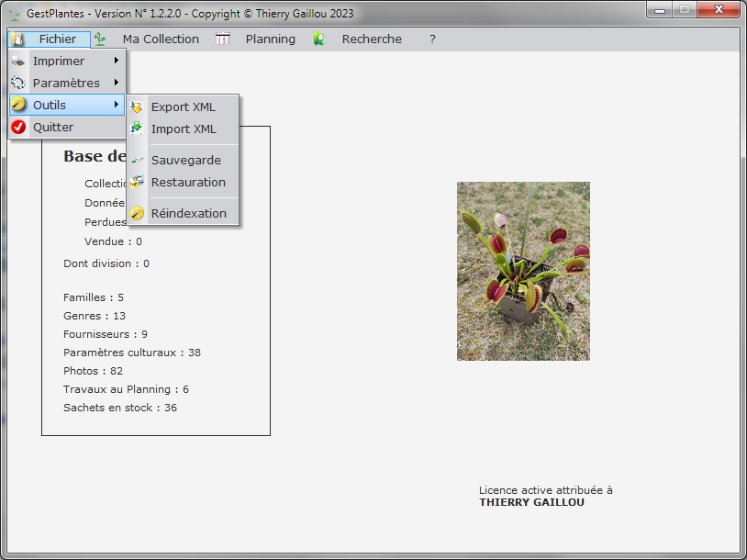Screen dimensions: 747x560
Task: Open the Fichier menu
Action: (x=49, y=39)
